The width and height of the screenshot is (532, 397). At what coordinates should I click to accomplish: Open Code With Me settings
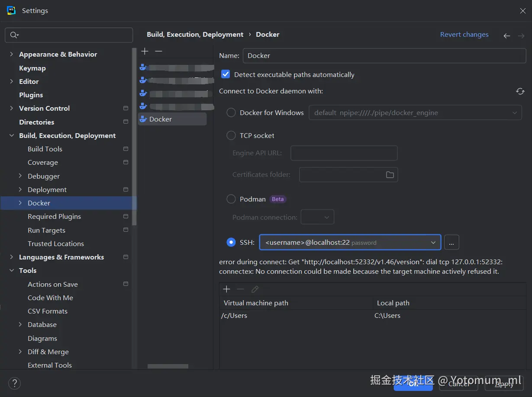[x=50, y=298]
